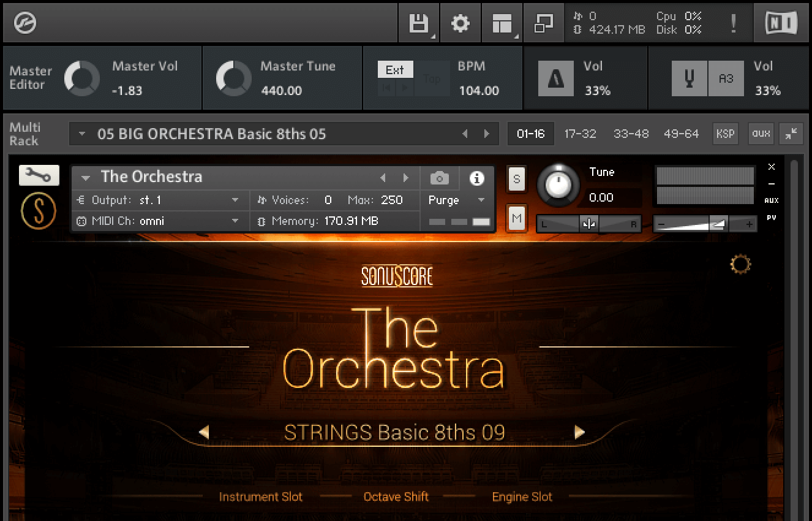The height and width of the screenshot is (521, 812).
Task: Click the A3 reference pitch button
Action: click(726, 78)
